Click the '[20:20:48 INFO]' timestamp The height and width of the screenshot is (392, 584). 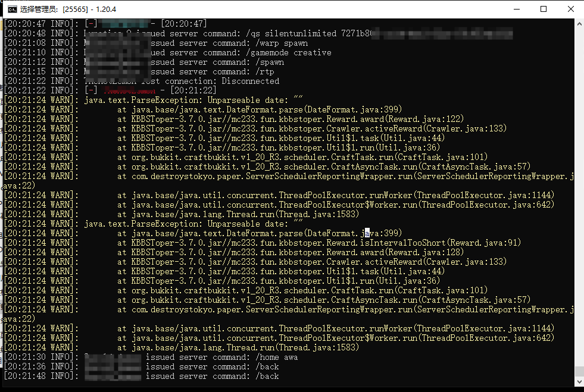41,33
